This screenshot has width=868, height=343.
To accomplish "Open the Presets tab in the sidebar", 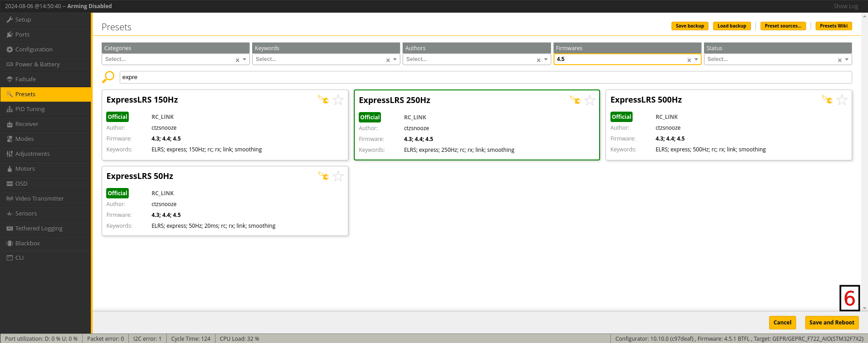I will coord(46,94).
